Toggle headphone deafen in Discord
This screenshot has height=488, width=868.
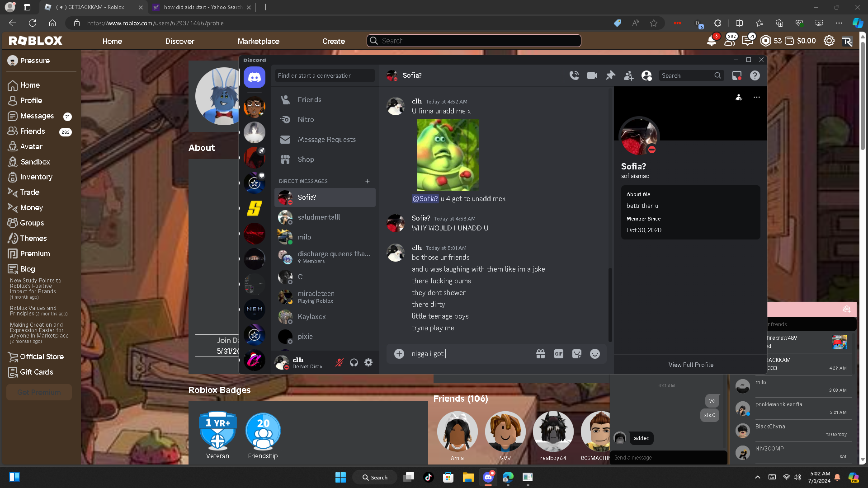tap(354, 362)
